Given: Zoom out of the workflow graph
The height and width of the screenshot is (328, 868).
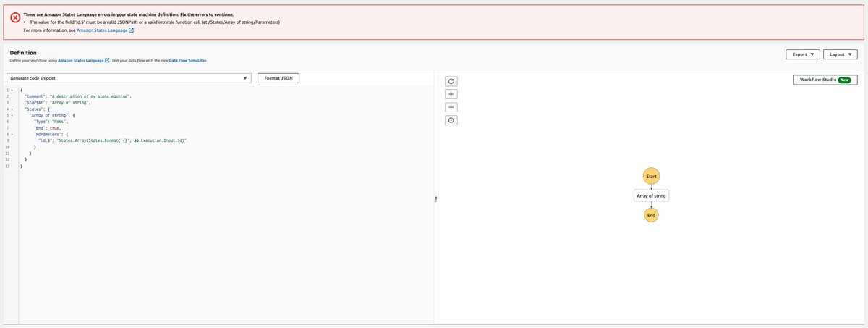Looking at the screenshot, I should 451,107.
